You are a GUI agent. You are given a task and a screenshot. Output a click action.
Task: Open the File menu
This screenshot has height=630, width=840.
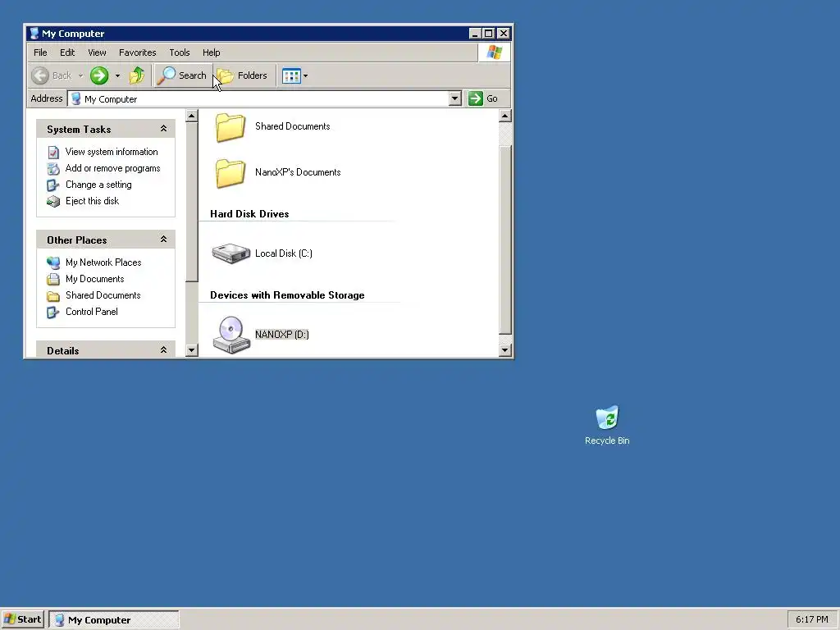click(40, 52)
